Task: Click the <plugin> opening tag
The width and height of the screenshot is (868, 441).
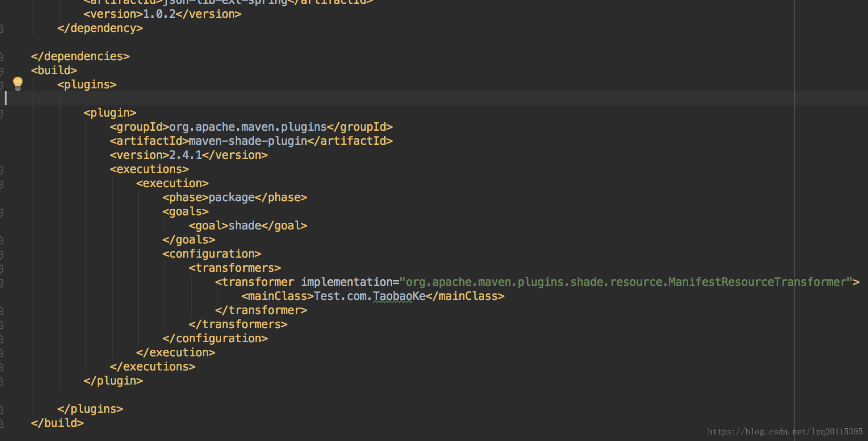Action: click(x=110, y=113)
